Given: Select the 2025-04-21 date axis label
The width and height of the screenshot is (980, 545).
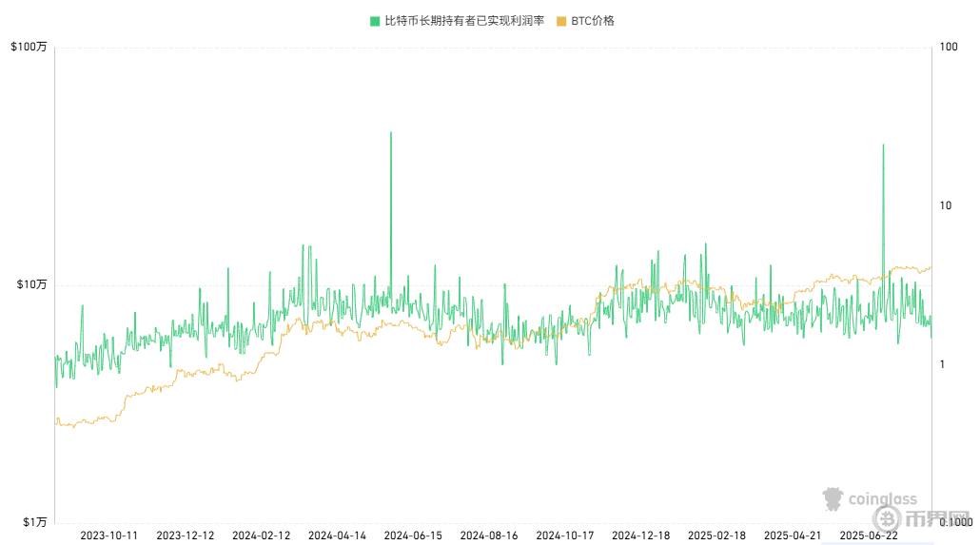Looking at the screenshot, I should [794, 535].
